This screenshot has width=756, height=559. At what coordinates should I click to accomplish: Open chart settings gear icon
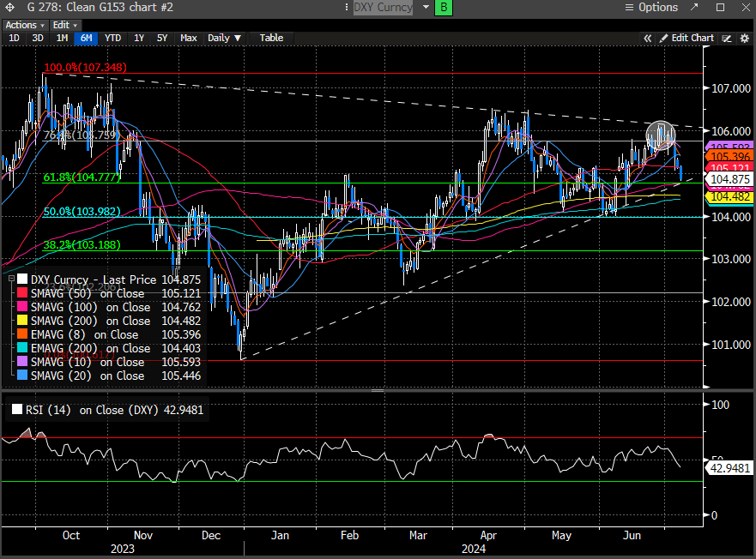(745, 38)
